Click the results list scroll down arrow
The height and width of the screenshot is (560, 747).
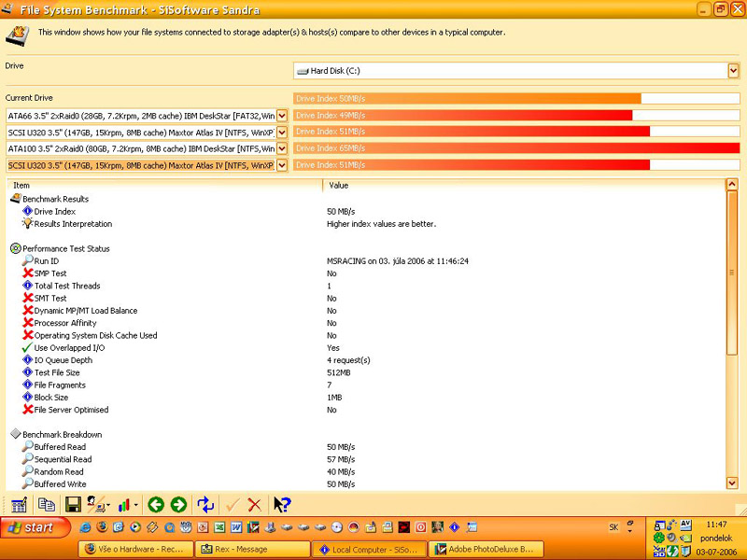[x=732, y=483]
